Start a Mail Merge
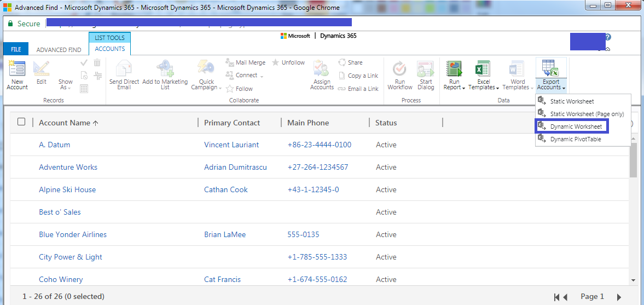Viewport: 644px width, 305px height. click(x=245, y=62)
